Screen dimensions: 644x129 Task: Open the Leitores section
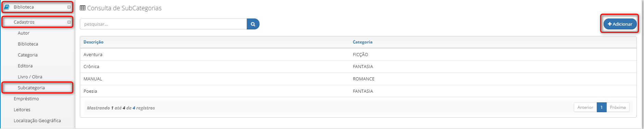pos(22,109)
